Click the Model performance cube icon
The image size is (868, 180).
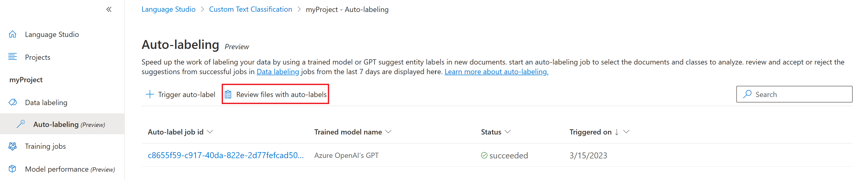pos(12,169)
